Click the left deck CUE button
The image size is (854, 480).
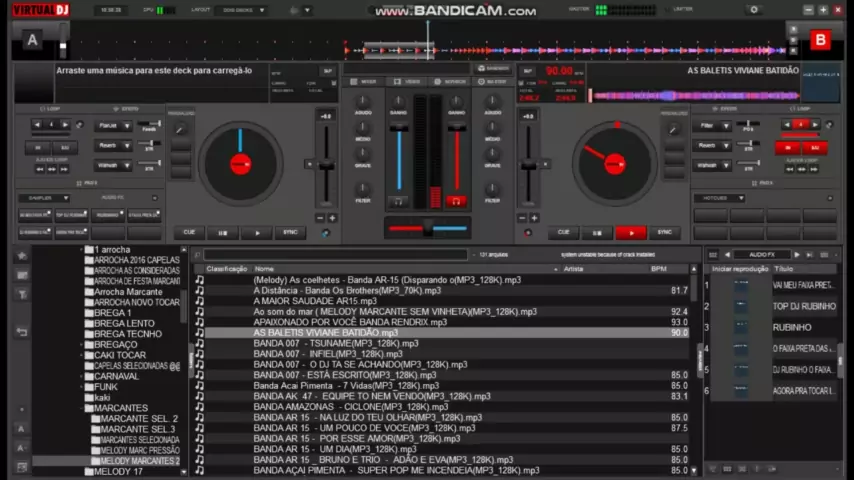coord(189,232)
